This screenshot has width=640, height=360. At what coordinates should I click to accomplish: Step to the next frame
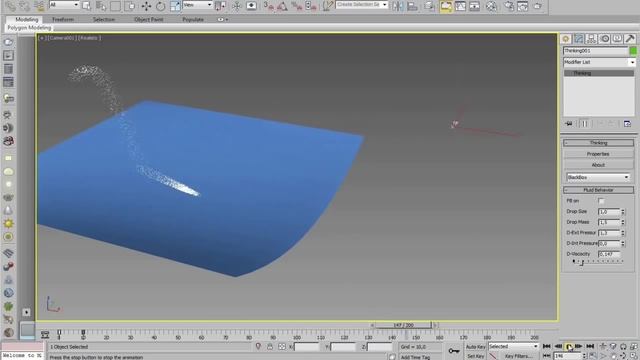click(x=579, y=346)
